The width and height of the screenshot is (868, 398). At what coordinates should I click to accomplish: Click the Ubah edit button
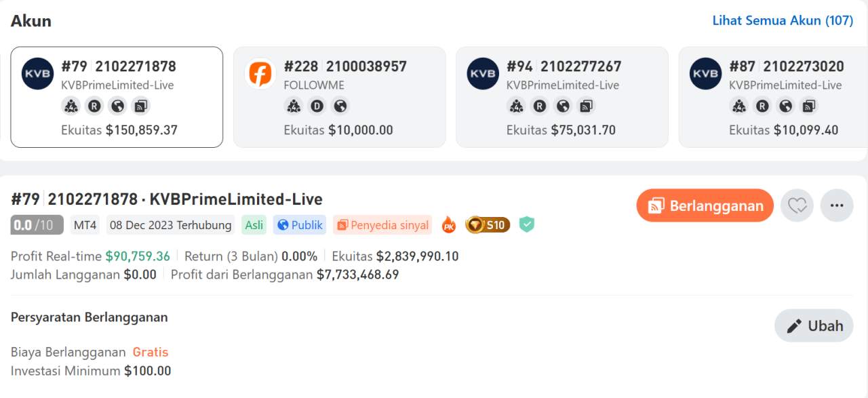pos(814,326)
